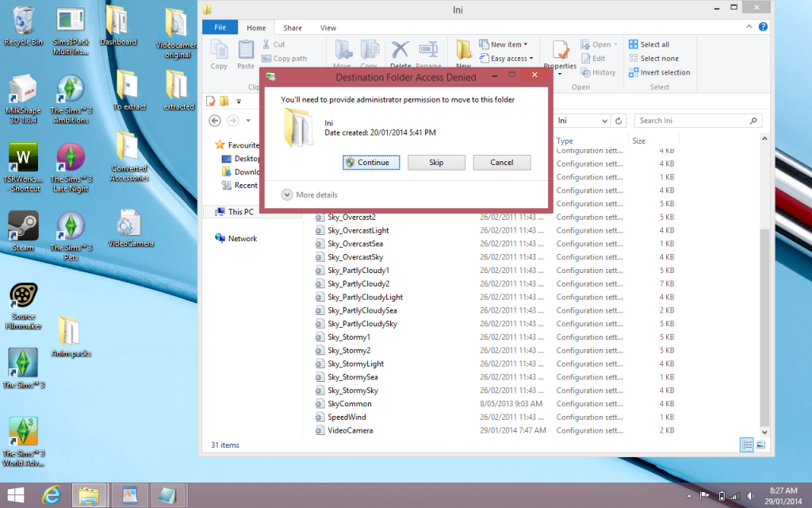
Task: Click Select none in the ribbon
Action: 653,59
